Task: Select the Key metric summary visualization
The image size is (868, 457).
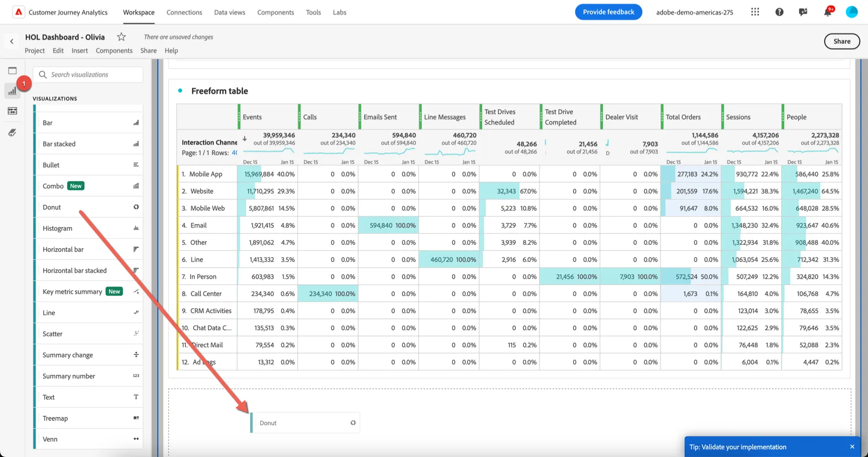Action: click(x=88, y=292)
